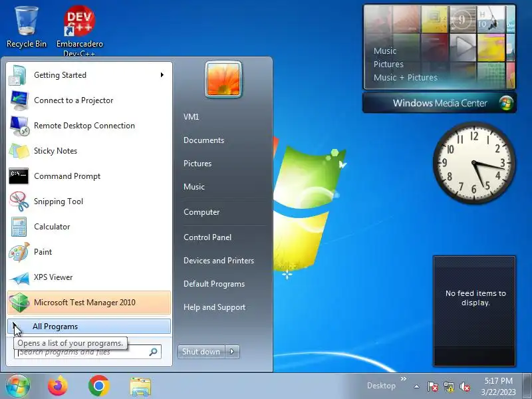
Task: Open Help and Support
Action: (214, 307)
